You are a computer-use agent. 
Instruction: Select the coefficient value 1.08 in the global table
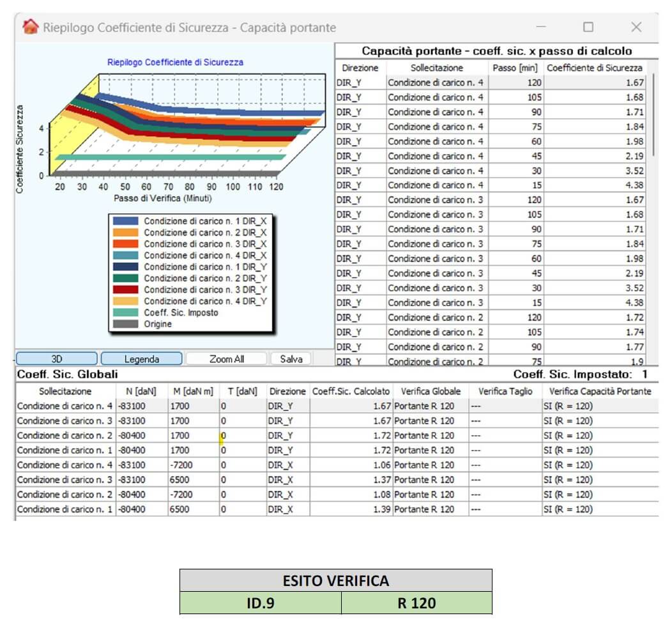pos(382,494)
